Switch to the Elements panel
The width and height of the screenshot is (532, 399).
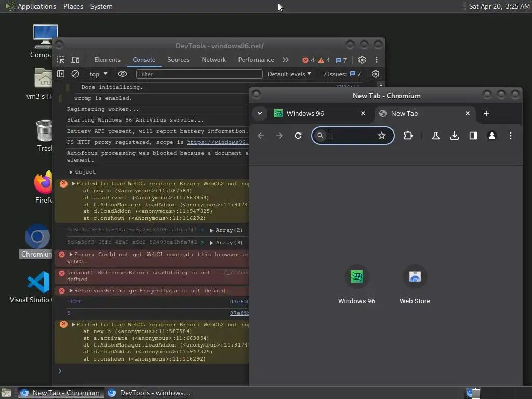(x=107, y=60)
